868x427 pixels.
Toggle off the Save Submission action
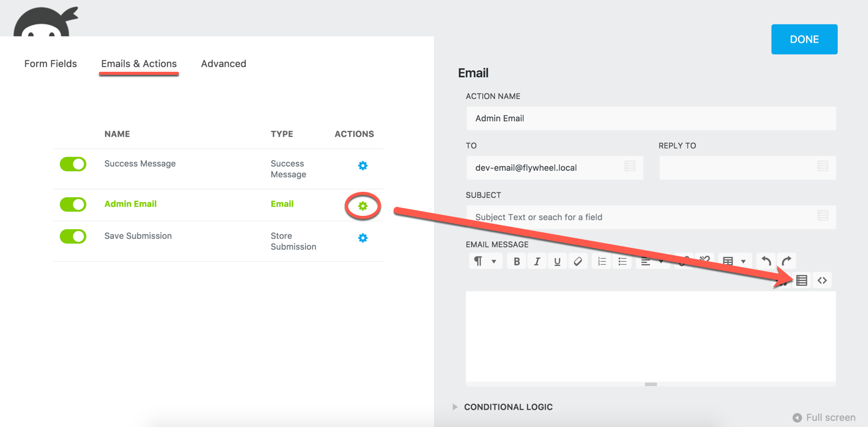point(73,236)
